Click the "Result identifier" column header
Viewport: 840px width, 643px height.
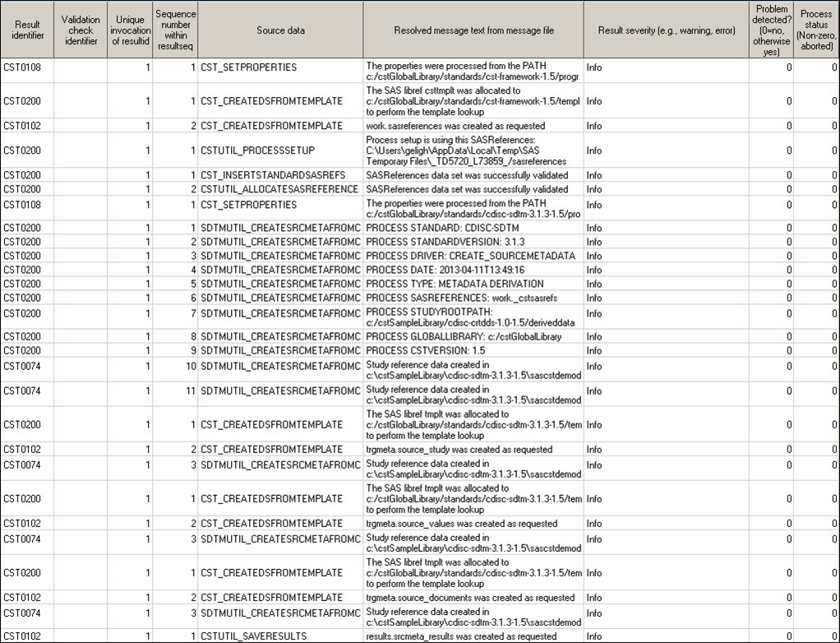tap(26, 28)
